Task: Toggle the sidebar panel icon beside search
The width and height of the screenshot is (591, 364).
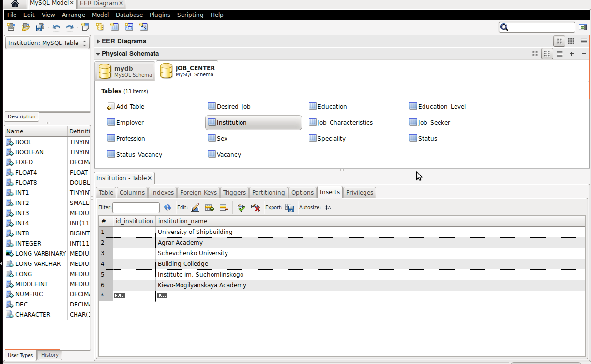Action: 583,28
